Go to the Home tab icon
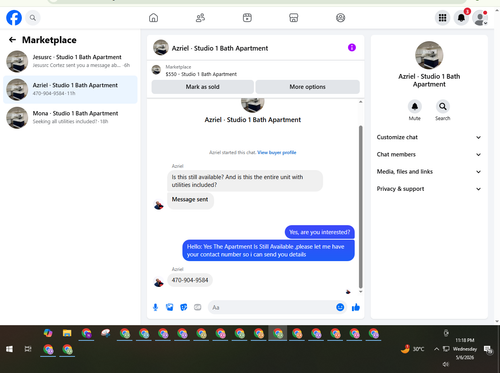500x373 pixels. pos(153,18)
